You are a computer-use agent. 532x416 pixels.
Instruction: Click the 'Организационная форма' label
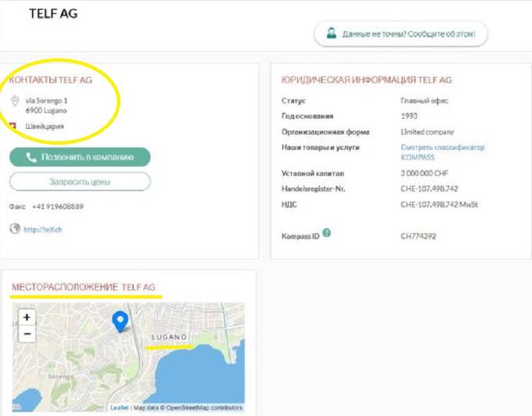tap(325, 132)
